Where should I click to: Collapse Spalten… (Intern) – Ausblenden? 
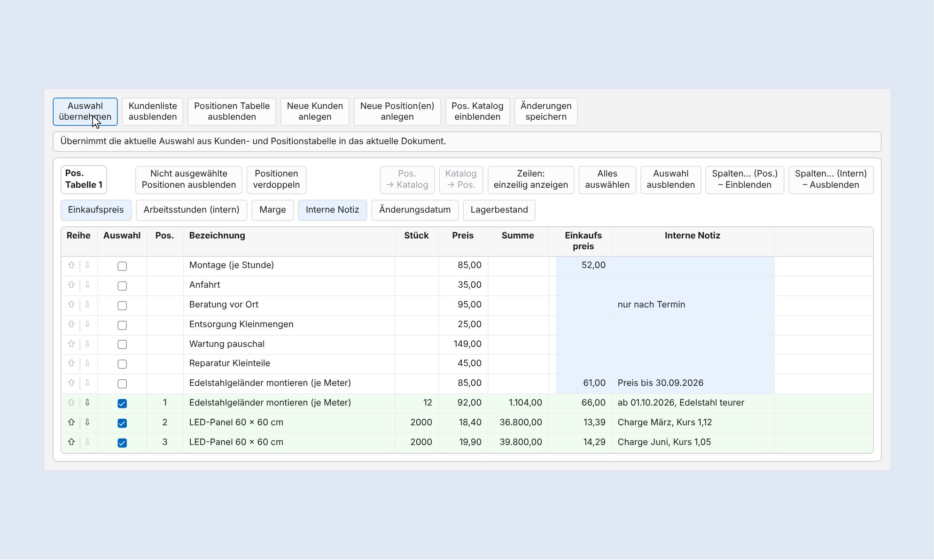coord(831,179)
